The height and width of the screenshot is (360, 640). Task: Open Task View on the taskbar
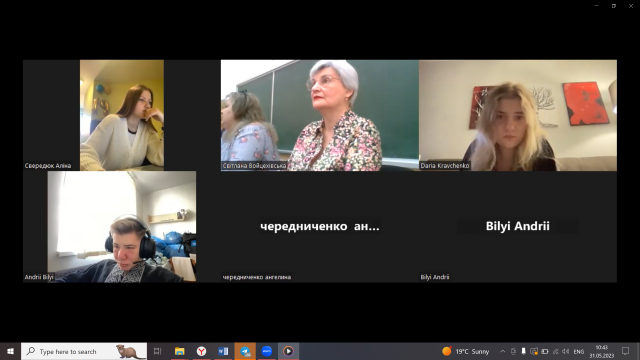pyautogui.click(x=158, y=351)
